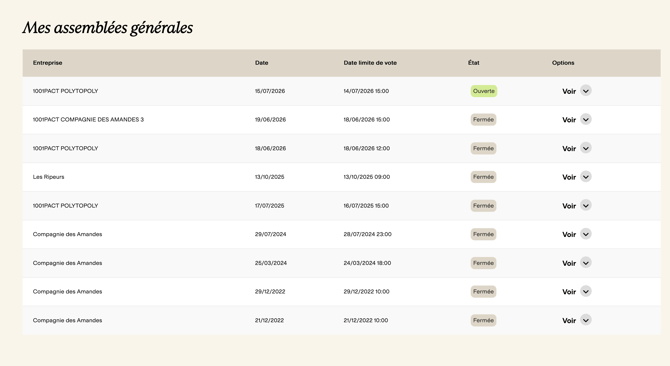Click the date 18/06/2026 in Date column
This screenshot has width=670, height=366.
270,148
